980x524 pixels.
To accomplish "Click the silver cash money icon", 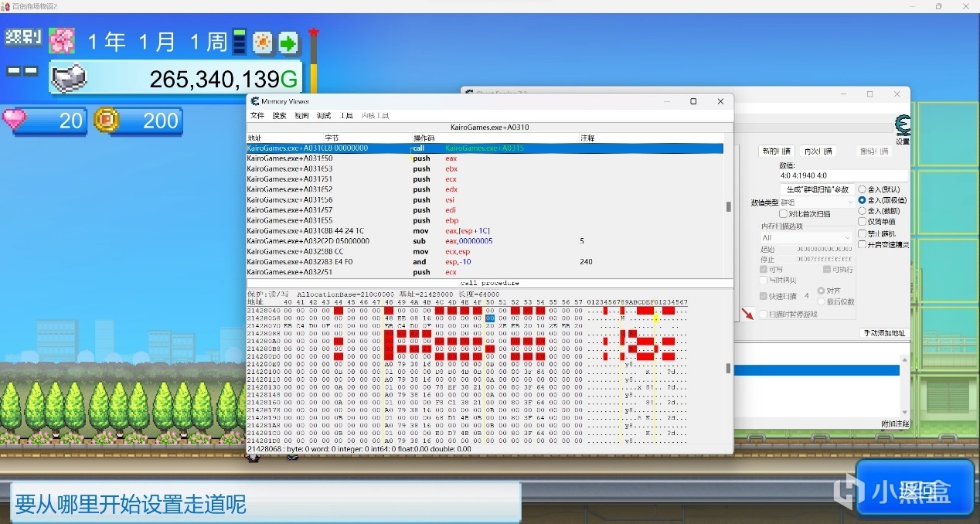I will [69, 78].
